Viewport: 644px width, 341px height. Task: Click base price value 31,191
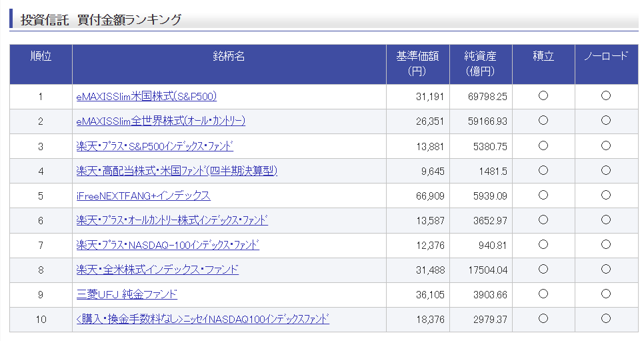coord(430,97)
